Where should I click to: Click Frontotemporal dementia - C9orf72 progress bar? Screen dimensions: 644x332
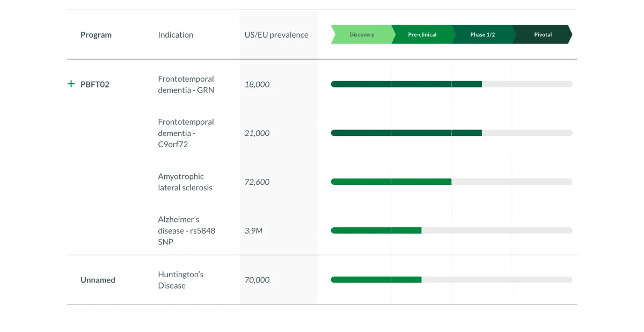451,133
